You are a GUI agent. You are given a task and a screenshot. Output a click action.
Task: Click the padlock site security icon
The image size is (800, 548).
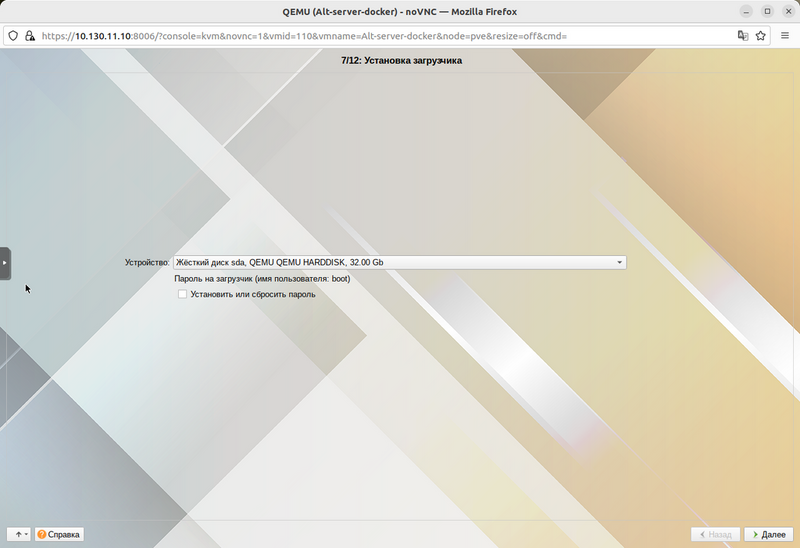click(x=30, y=35)
